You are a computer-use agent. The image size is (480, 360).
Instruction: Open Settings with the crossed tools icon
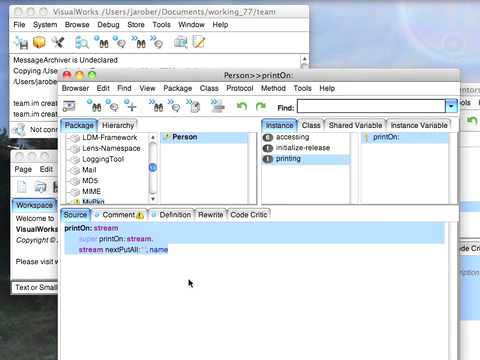click(58, 42)
